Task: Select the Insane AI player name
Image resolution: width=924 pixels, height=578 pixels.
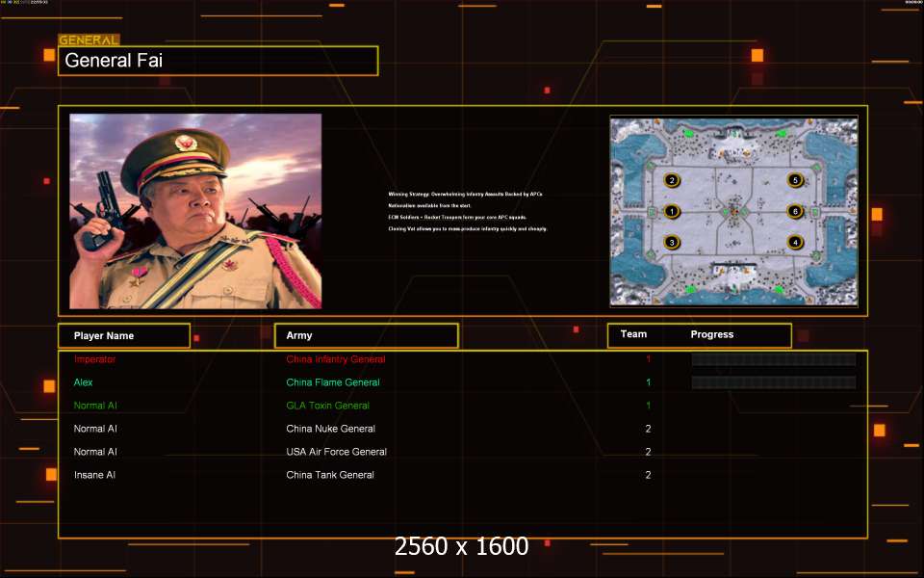Action: click(x=95, y=475)
